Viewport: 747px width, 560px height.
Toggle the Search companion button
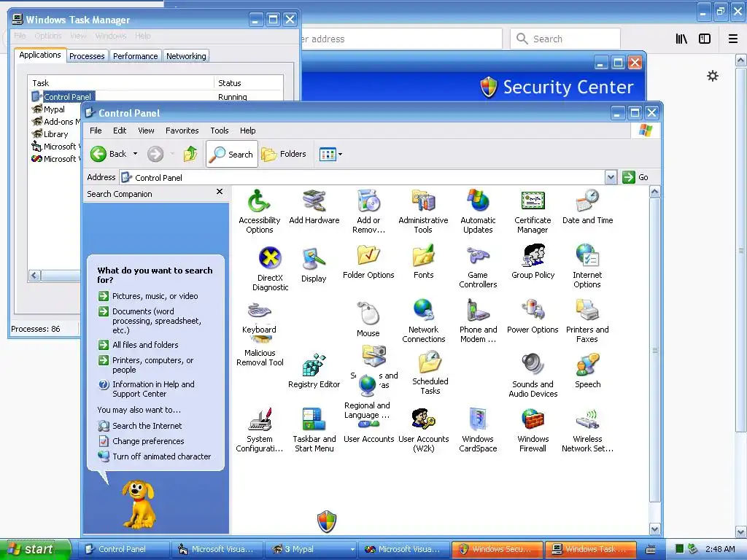tap(232, 154)
